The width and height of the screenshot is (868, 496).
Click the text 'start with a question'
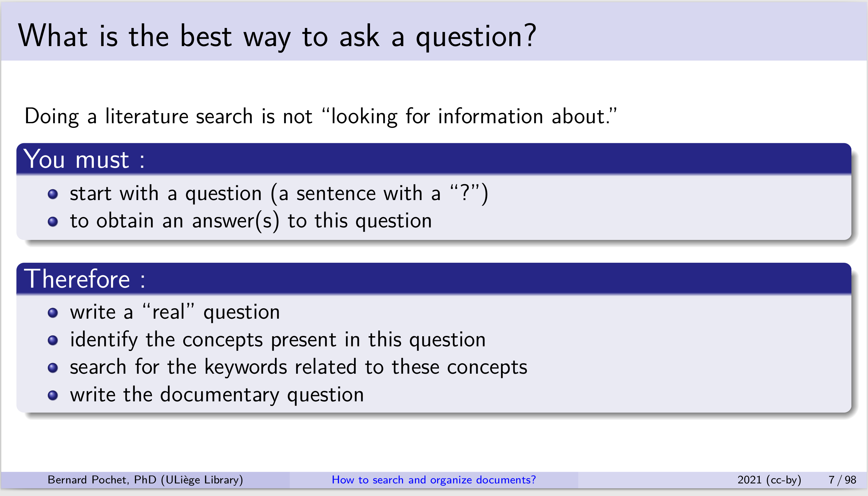(166, 194)
